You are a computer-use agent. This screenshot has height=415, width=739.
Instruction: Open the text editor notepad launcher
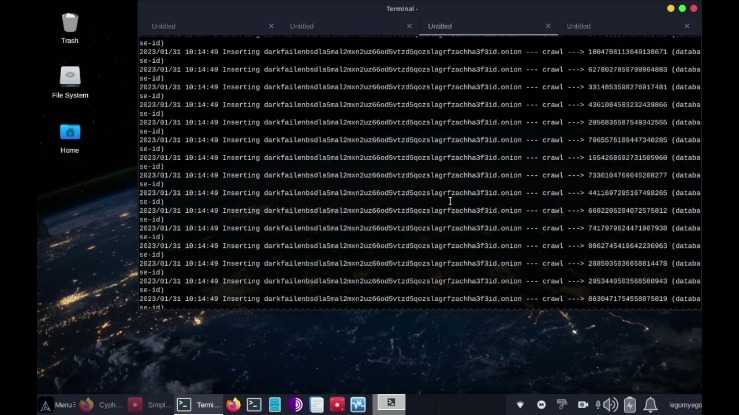(317, 405)
